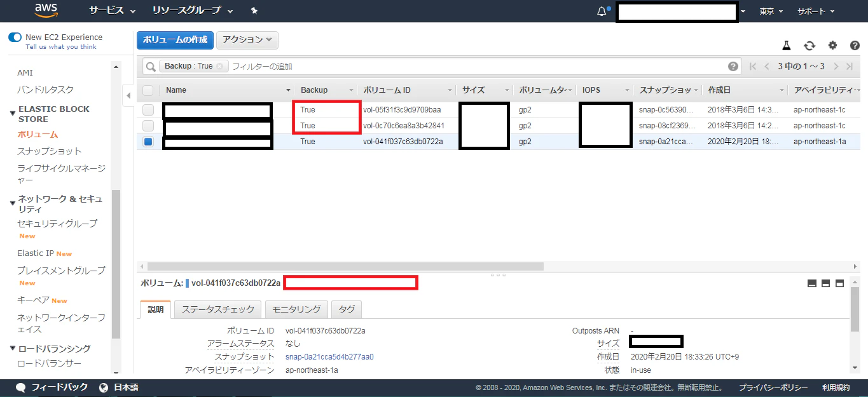Open the サービス dropdown menu
Viewport: 868px width, 397px height.
coord(113,11)
